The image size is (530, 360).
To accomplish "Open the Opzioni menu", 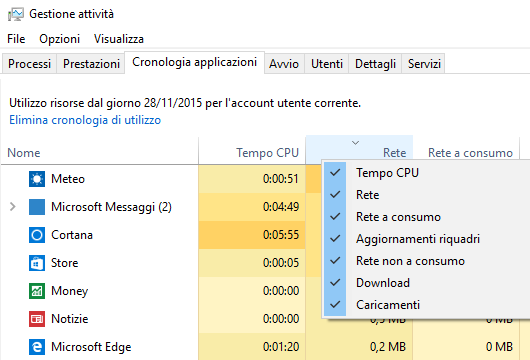I will (x=59, y=39).
